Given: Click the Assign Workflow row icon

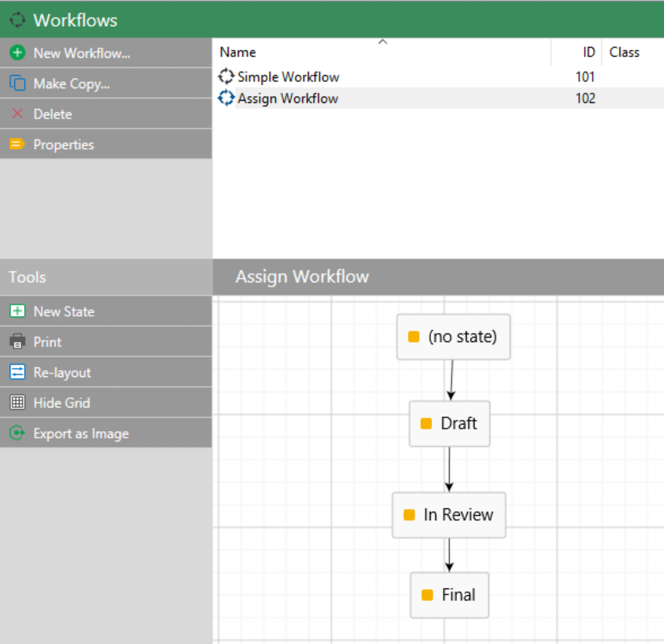Looking at the screenshot, I should [x=226, y=98].
